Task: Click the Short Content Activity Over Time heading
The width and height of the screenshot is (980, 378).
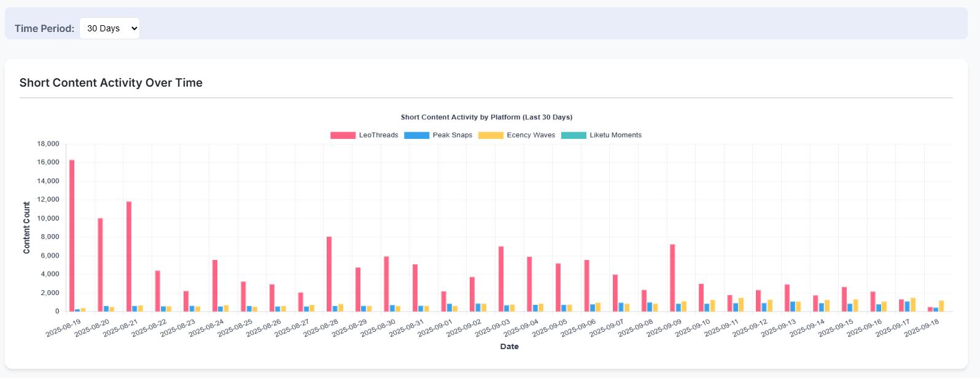Action: point(111,83)
